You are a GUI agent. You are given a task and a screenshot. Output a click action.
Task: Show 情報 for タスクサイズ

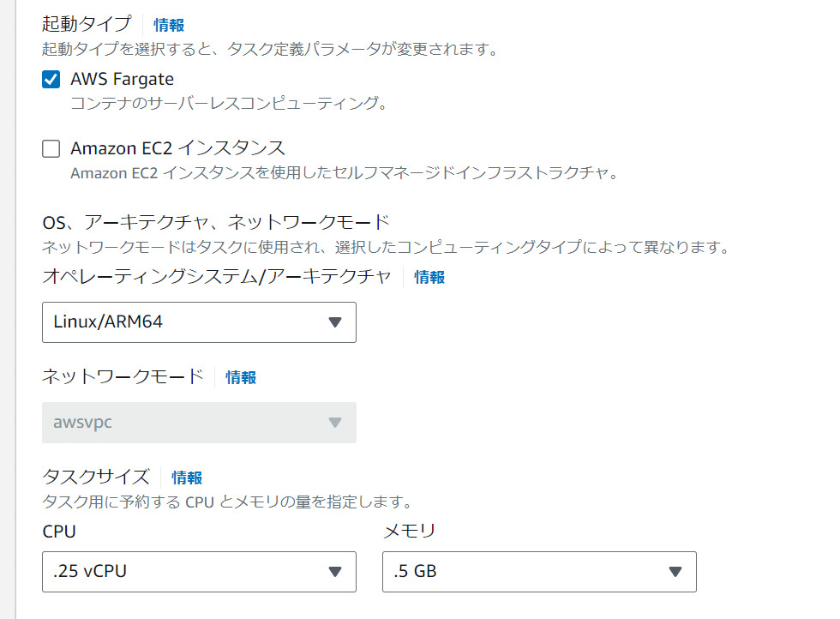click(187, 478)
